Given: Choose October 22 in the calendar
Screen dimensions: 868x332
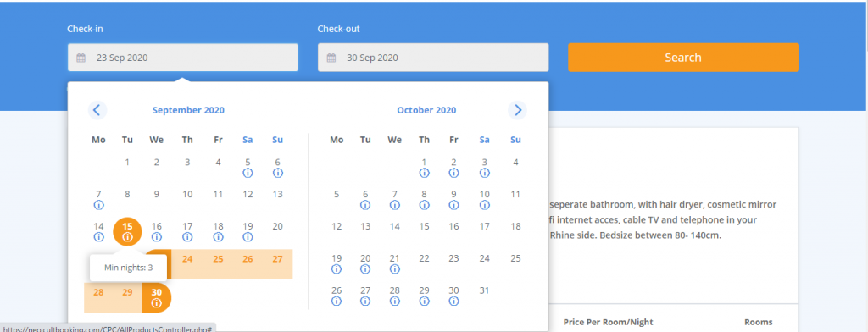Looking at the screenshot, I should 424,258.
